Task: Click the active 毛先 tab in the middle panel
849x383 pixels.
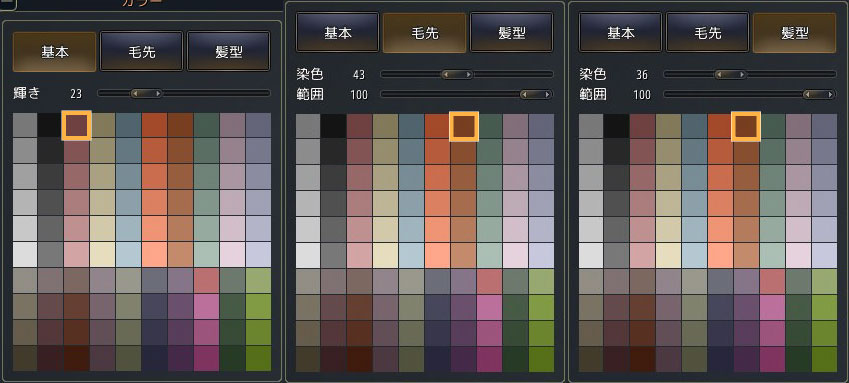Action: pyautogui.click(x=424, y=33)
